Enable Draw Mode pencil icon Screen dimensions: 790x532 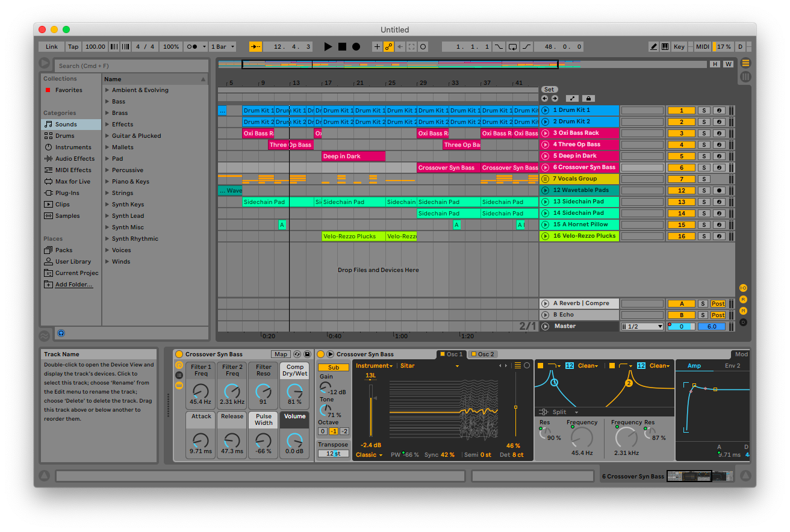point(654,46)
